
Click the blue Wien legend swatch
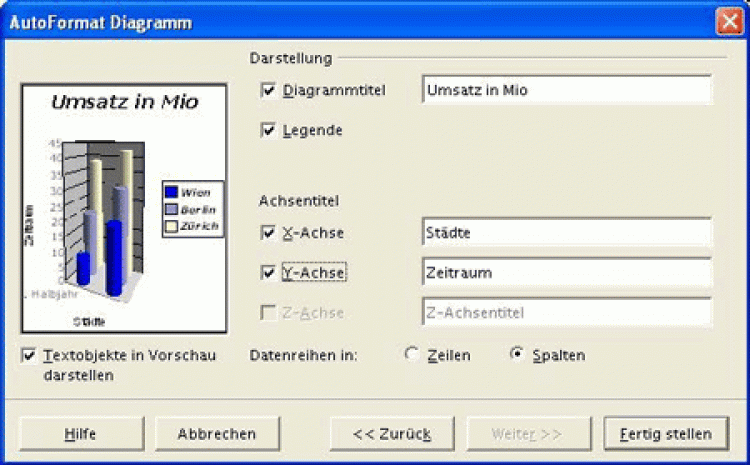[x=171, y=191]
